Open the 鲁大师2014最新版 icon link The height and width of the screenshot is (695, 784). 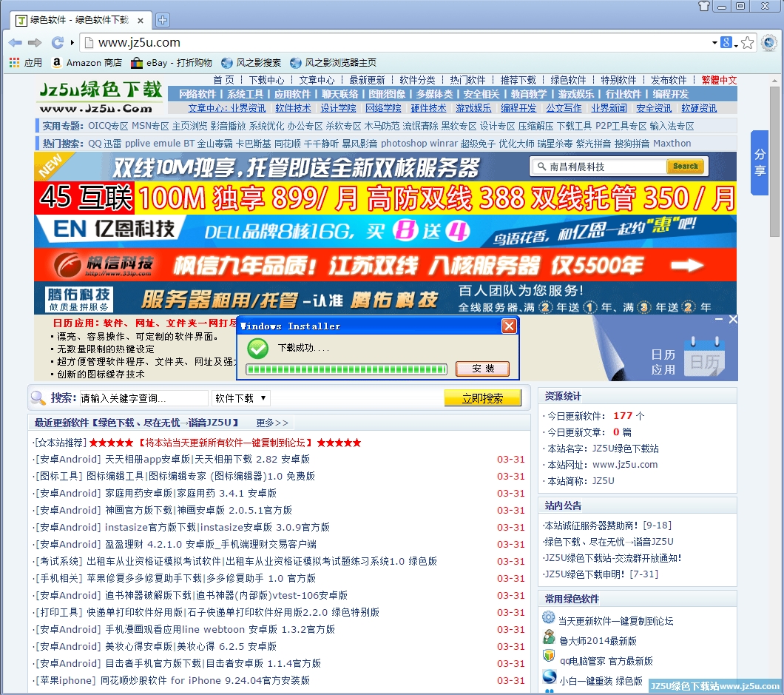point(549,637)
